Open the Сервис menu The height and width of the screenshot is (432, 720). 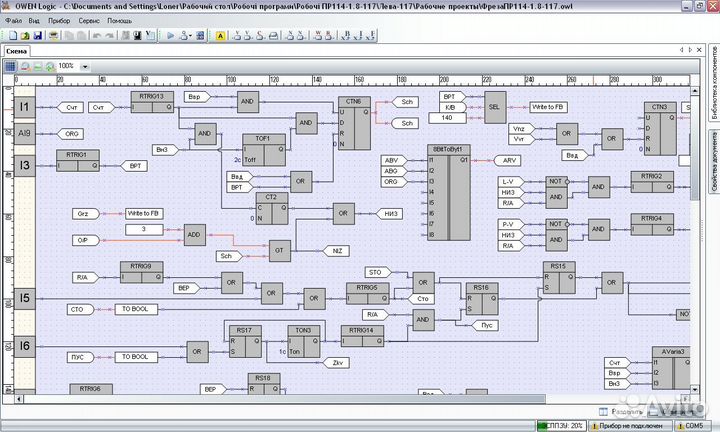(x=88, y=20)
